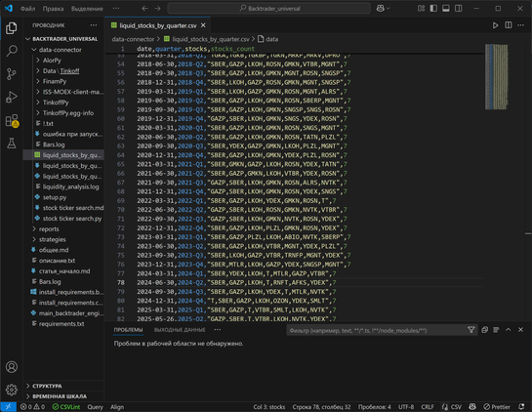Toggle the secondary side bar layout
The height and width of the screenshot is (412, 532).
[459, 9]
